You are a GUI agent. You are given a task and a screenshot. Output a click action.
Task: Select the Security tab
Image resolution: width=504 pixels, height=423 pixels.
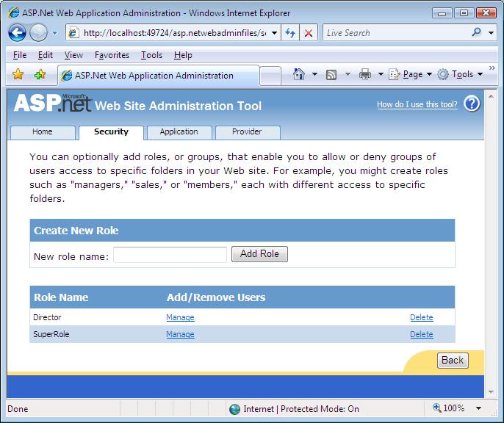111,132
